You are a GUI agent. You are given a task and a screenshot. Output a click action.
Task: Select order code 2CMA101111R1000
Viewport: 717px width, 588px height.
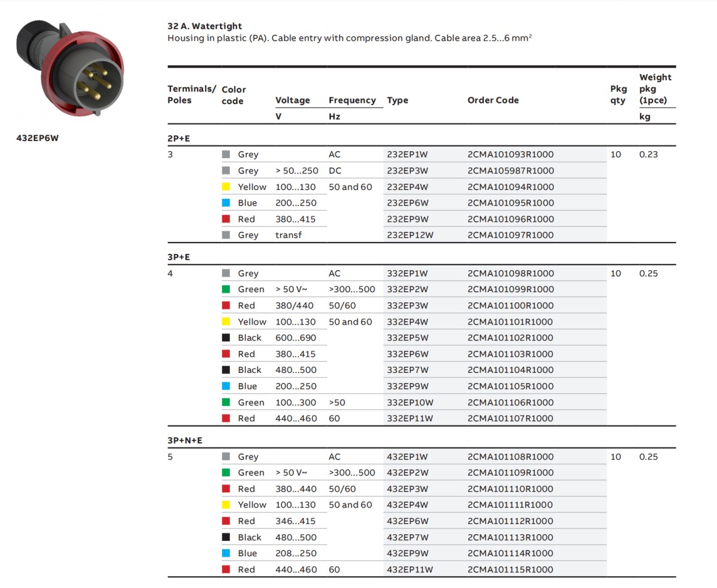[510, 505]
